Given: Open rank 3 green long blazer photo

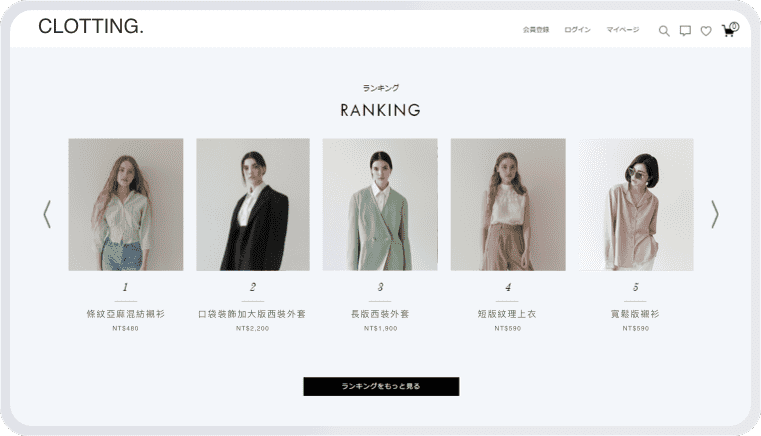Looking at the screenshot, I should coord(380,204).
